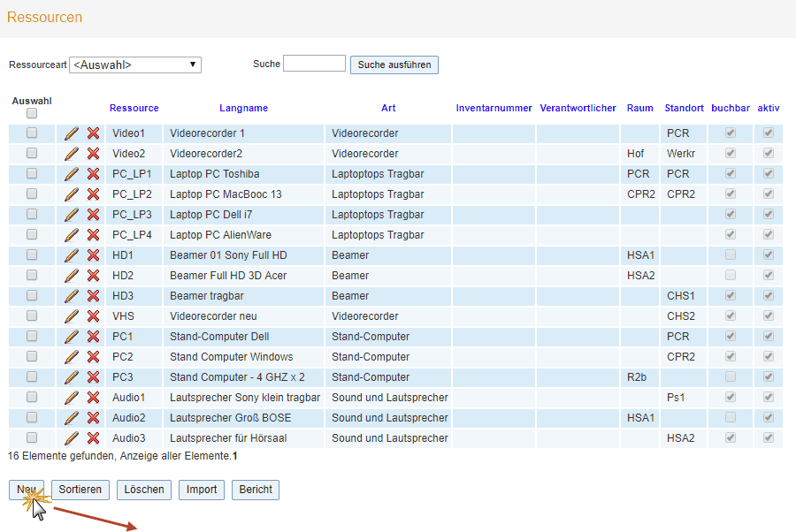Sort table by Ressource column
The width and height of the screenshot is (796, 532).
(134, 108)
